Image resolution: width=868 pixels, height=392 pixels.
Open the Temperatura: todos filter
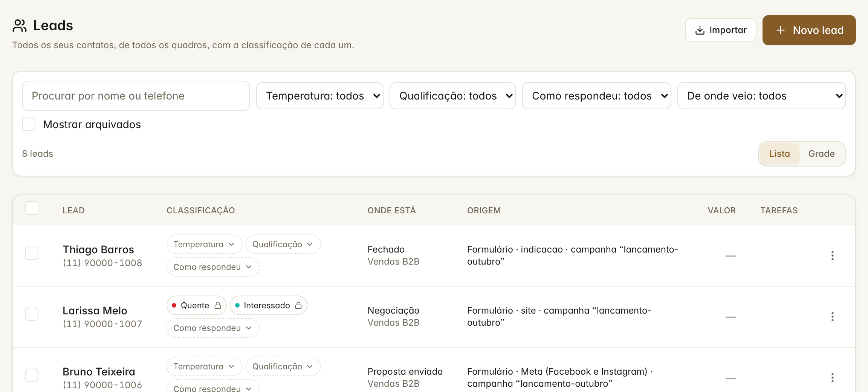(x=320, y=96)
